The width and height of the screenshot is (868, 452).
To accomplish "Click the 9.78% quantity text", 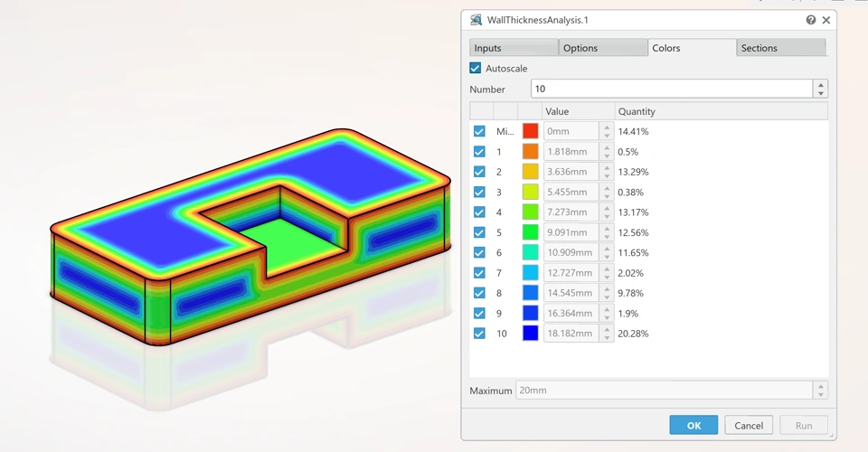I will coord(630,293).
